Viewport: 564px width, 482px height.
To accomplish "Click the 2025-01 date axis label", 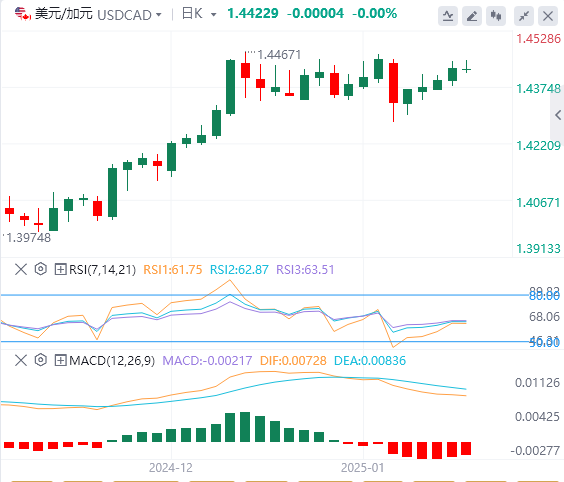I will click(x=363, y=468).
